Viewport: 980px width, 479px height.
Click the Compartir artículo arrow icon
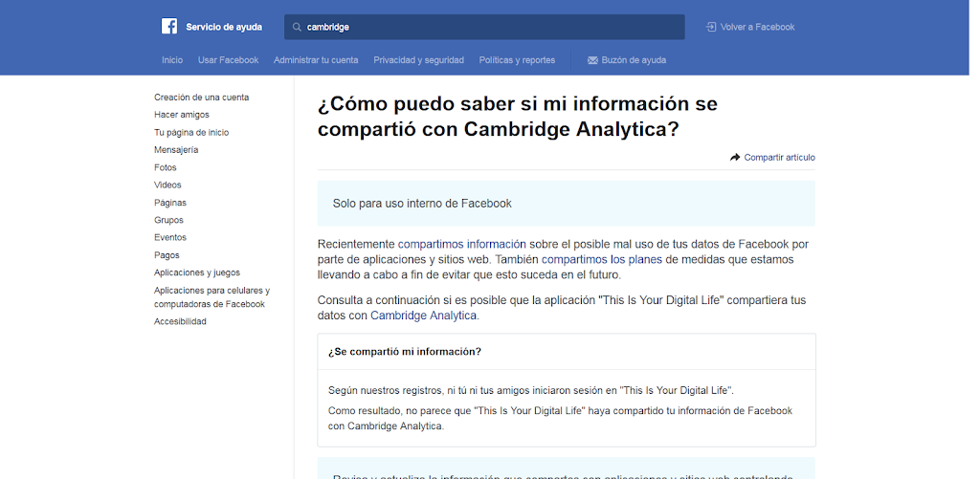735,158
